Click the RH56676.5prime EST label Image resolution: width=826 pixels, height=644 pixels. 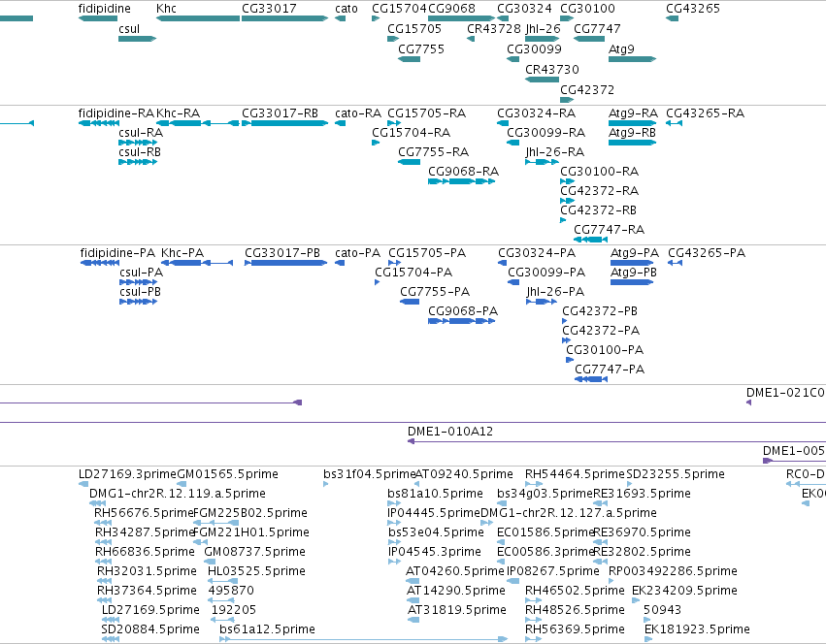coord(144,513)
